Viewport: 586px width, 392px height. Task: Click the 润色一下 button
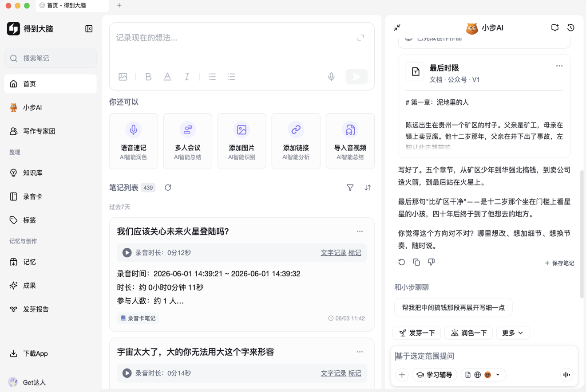click(469, 333)
